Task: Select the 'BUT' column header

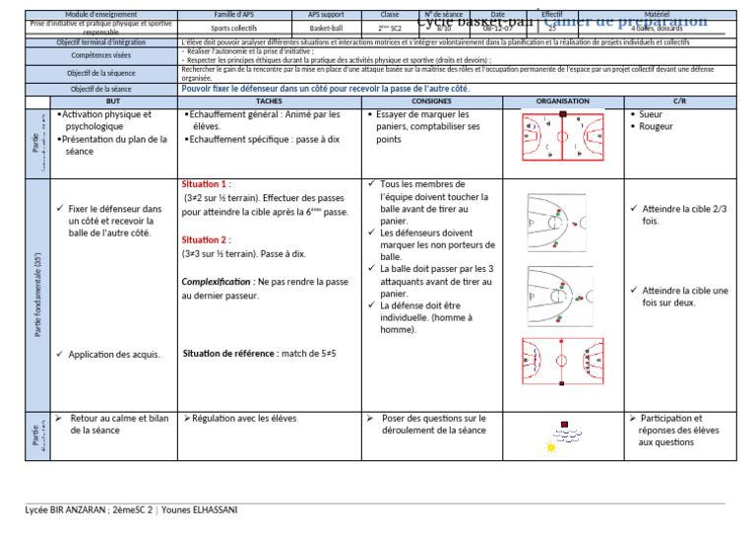Action: pos(113,101)
